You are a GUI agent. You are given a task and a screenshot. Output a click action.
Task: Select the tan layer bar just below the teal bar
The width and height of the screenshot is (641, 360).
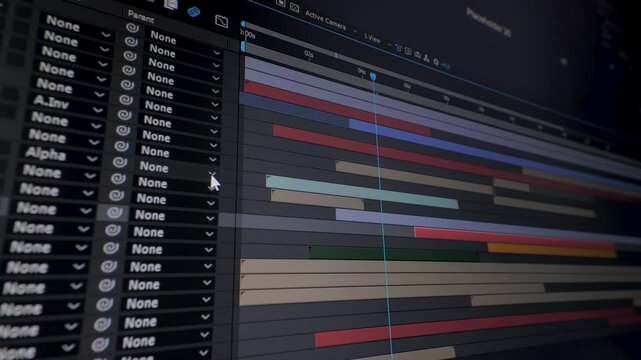317,200
